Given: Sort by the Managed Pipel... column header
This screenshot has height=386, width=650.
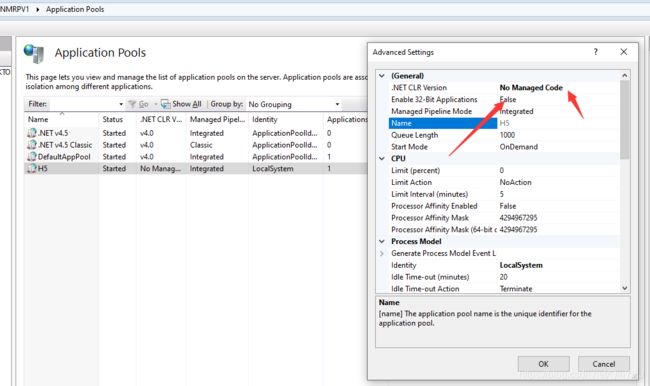Looking at the screenshot, I should pyautogui.click(x=217, y=119).
